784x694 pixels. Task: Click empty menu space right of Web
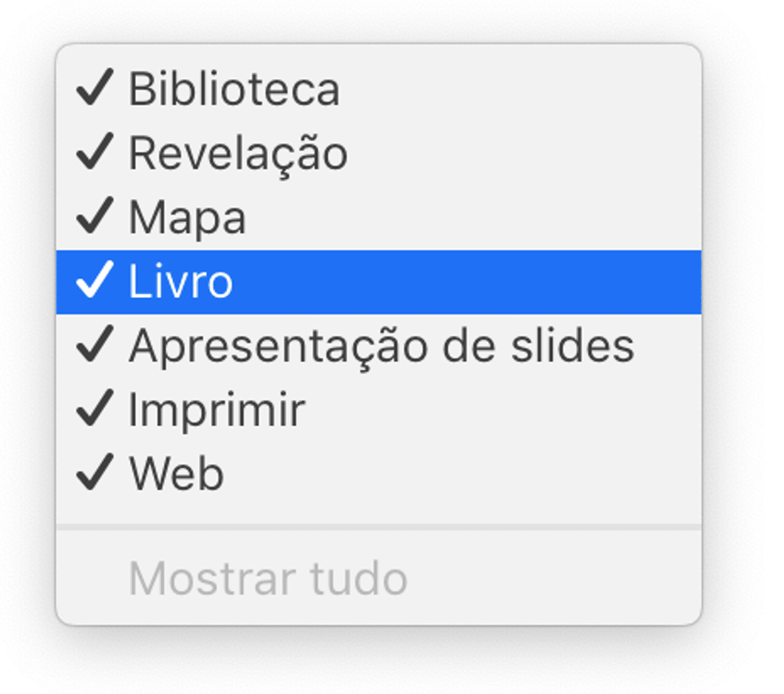463,474
